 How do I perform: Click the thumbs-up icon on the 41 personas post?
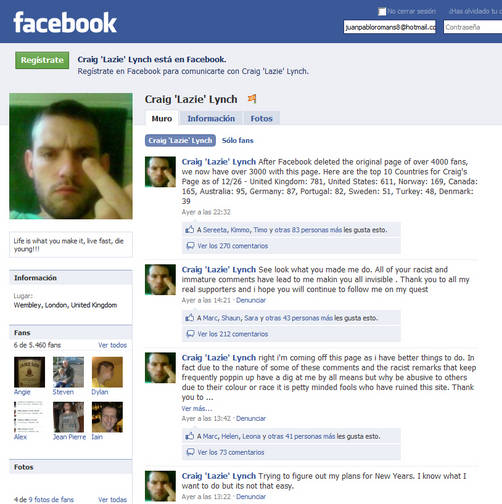(x=190, y=436)
